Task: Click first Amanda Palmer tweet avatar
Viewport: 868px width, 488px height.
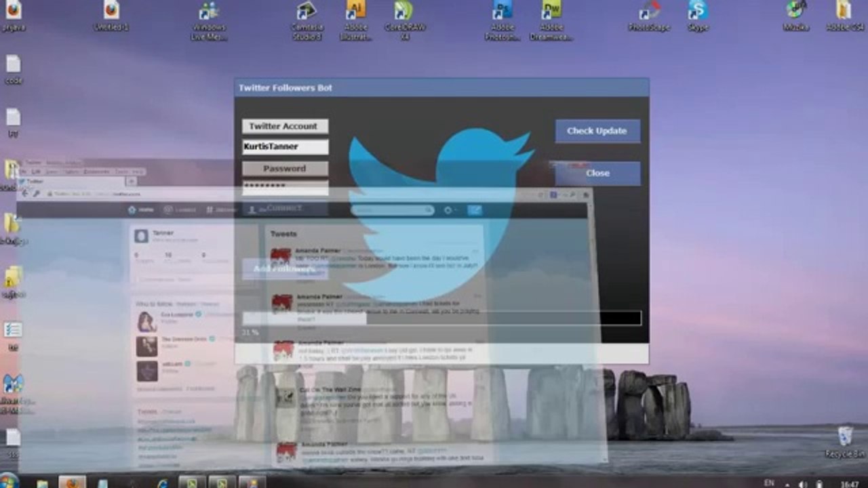Action: tap(281, 258)
